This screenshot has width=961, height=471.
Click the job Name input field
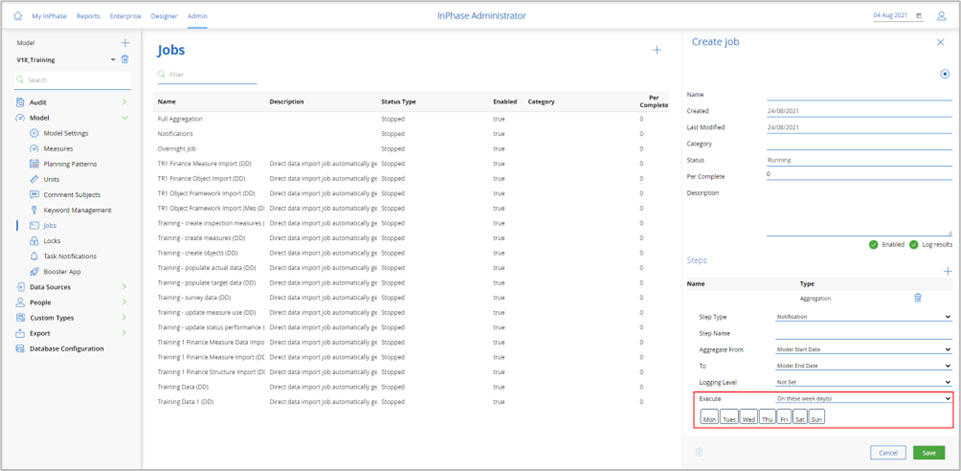[x=859, y=94]
